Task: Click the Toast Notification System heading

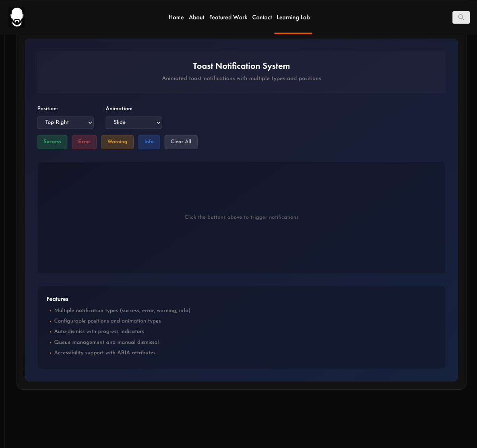Action: tap(242, 66)
